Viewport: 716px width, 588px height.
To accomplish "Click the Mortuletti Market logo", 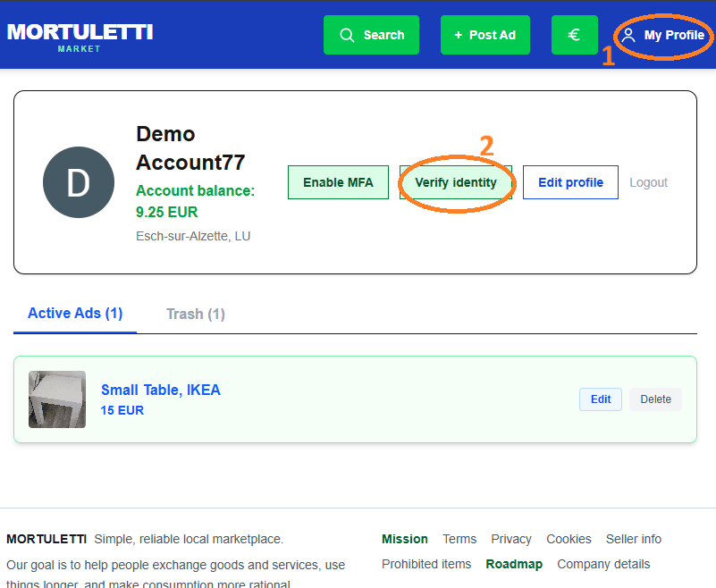I will [80, 38].
